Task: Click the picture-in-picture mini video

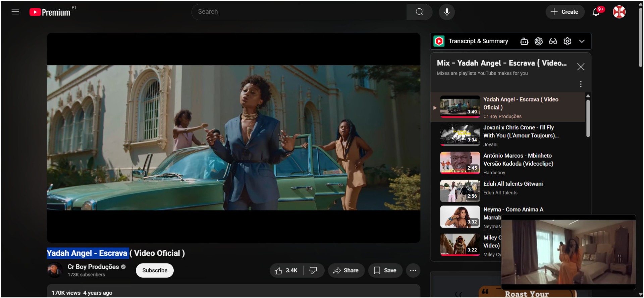Action: coord(569,252)
